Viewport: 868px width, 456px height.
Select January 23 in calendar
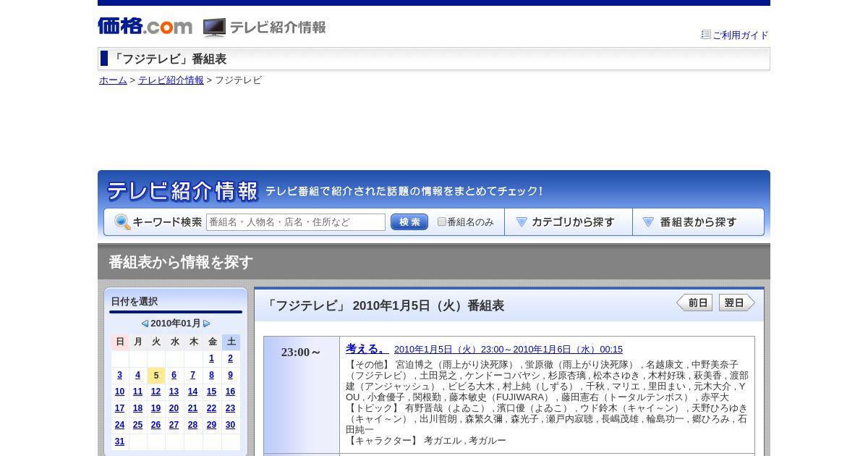(231, 408)
